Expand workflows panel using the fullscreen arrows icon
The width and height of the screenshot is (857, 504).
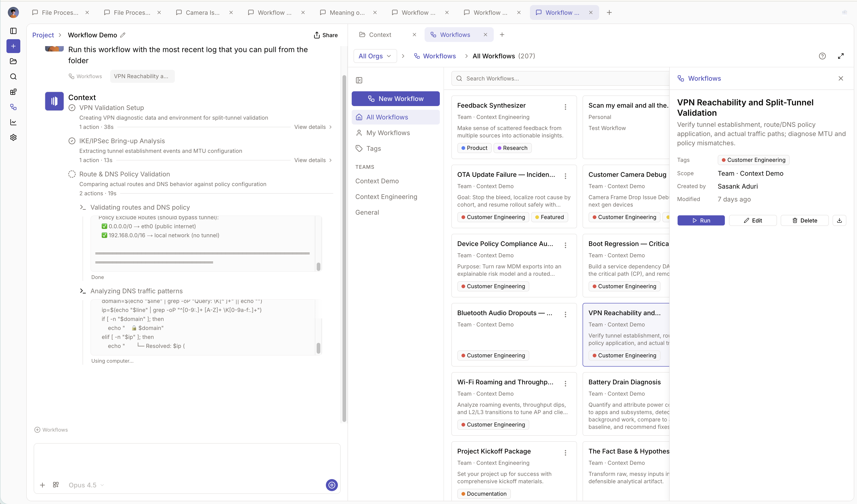[841, 56]
